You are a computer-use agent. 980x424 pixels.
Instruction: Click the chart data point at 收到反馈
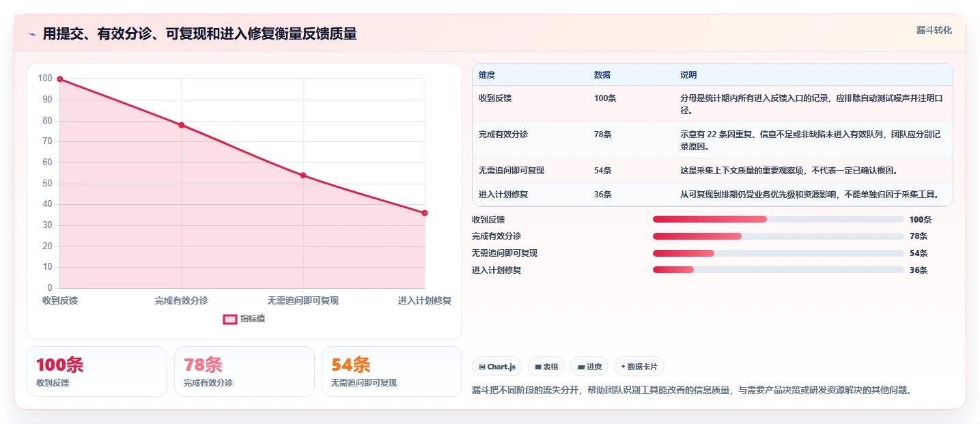point(60,79)
